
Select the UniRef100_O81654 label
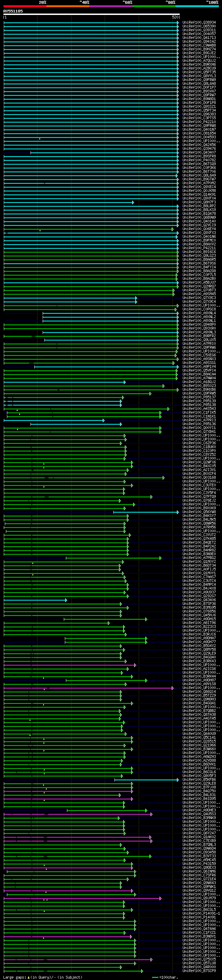(199, 133)
